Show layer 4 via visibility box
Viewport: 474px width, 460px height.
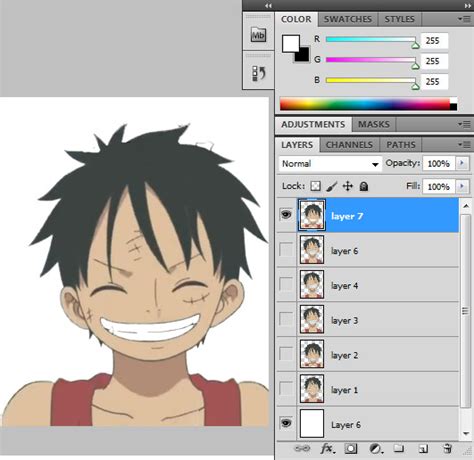click(x=286, y=284)
